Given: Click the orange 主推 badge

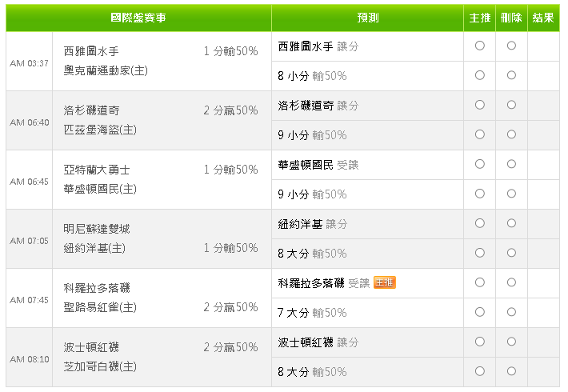Looking at the screenshot, I should pyautogui.click(x=384, y=282).
